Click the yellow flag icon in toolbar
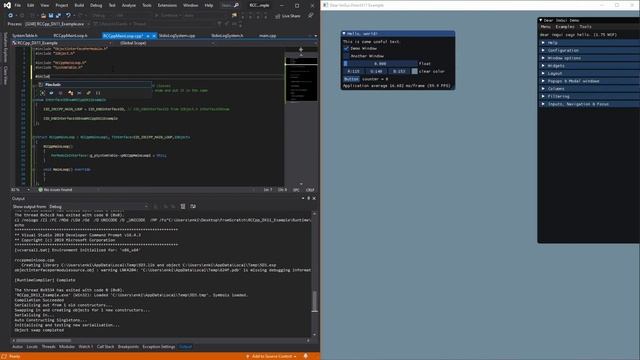 click(x=234, y=16)
